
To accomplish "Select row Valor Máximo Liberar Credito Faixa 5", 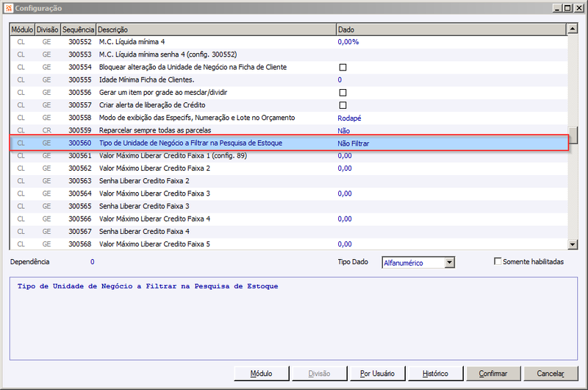I will point(289,244).
